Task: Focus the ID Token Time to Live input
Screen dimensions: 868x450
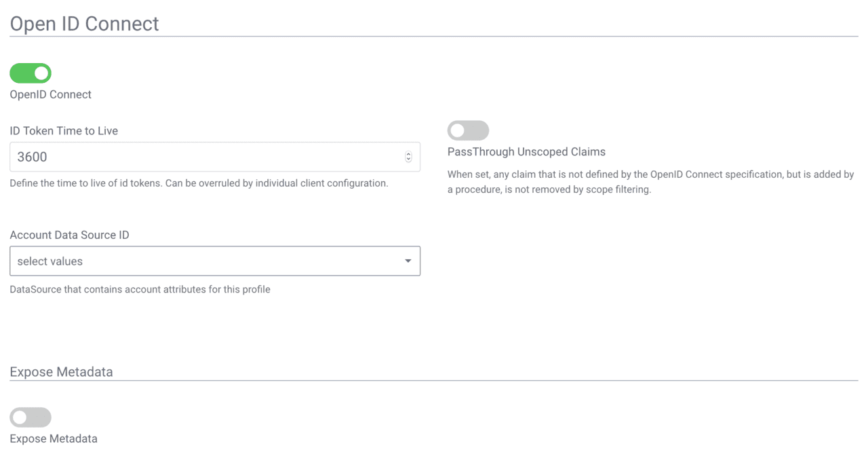Action: (203, 157)
